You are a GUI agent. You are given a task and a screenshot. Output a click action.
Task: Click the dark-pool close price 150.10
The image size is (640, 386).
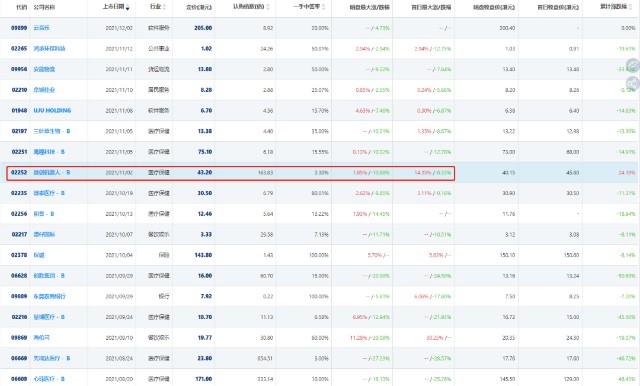click(507, 255)
